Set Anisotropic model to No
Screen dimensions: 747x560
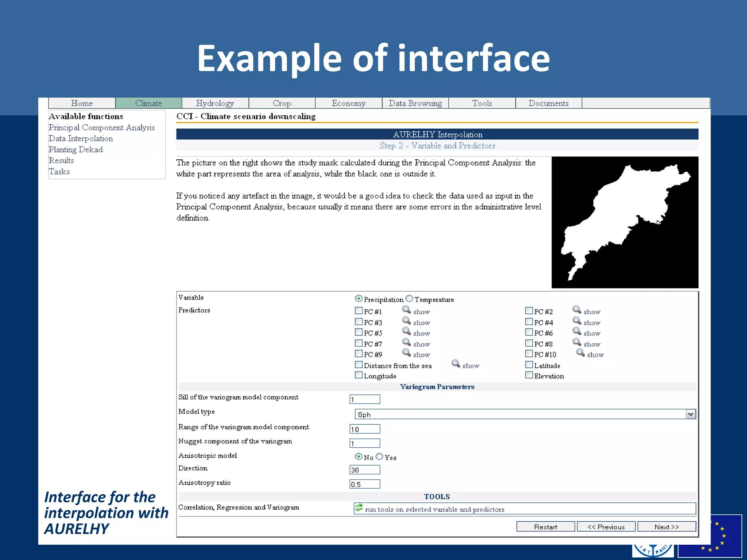[x=359, y=456]
